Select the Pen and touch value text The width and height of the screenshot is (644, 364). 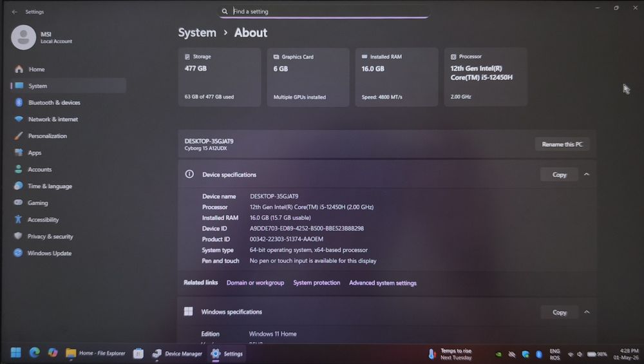click(x=313, y=261)
